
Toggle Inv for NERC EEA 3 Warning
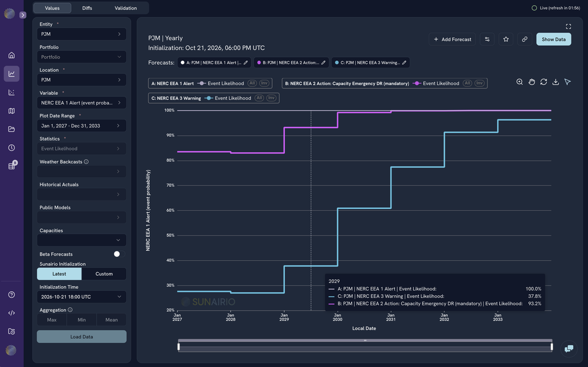pos(271,98)
